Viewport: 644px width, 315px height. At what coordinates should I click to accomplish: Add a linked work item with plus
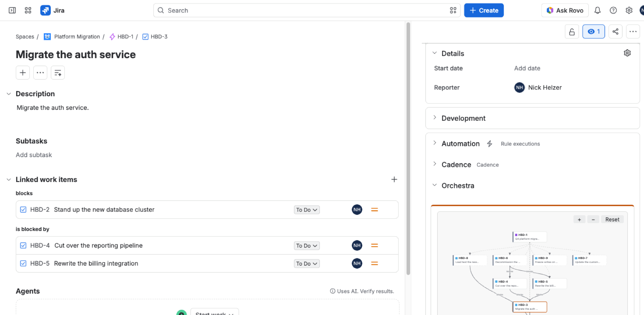(394, 180)
